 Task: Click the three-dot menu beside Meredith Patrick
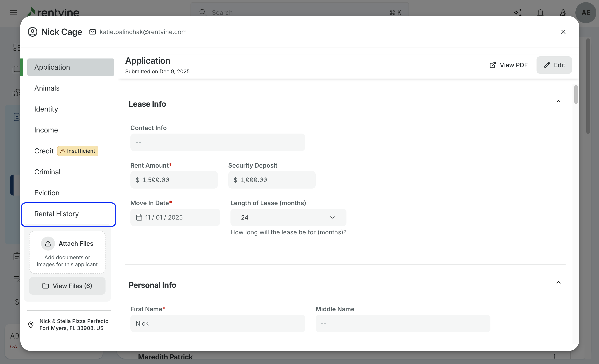pyautogui.click(x=554, y=356)
